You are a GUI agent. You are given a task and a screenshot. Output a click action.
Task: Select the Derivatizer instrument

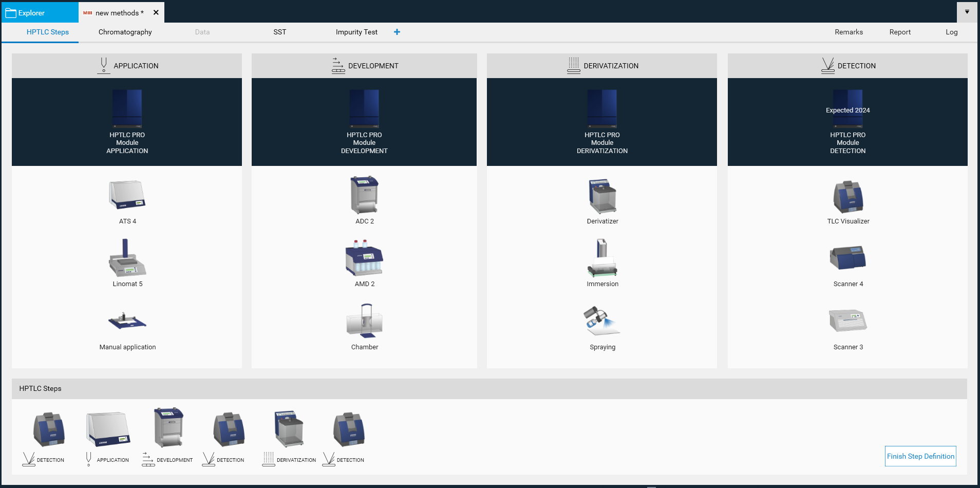pos(602,196)
